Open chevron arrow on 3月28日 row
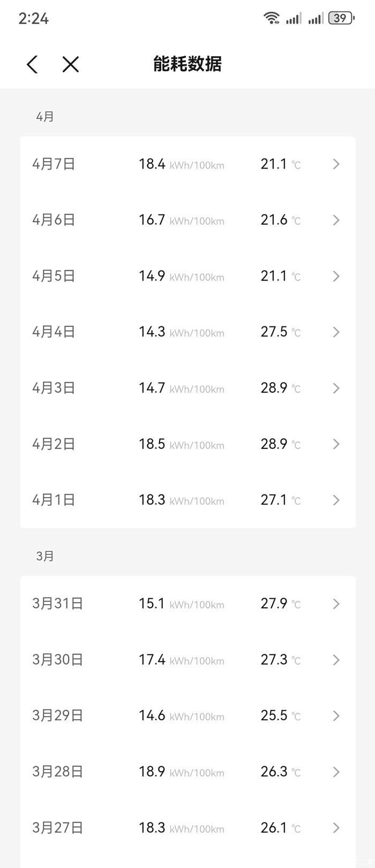Image resolution: width=375 pixels, height=868 pixels. 336,772
